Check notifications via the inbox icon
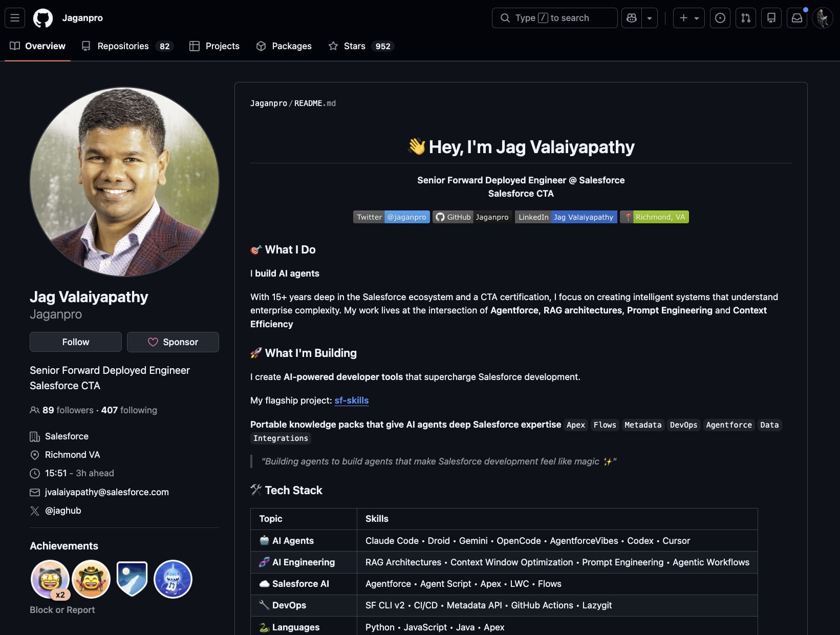 tap(796, 17)
